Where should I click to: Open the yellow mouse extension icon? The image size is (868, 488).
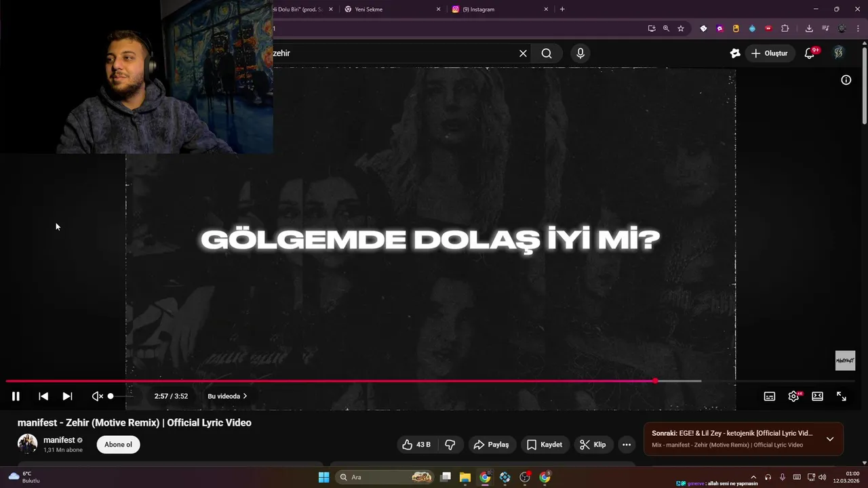pos(736,28)
